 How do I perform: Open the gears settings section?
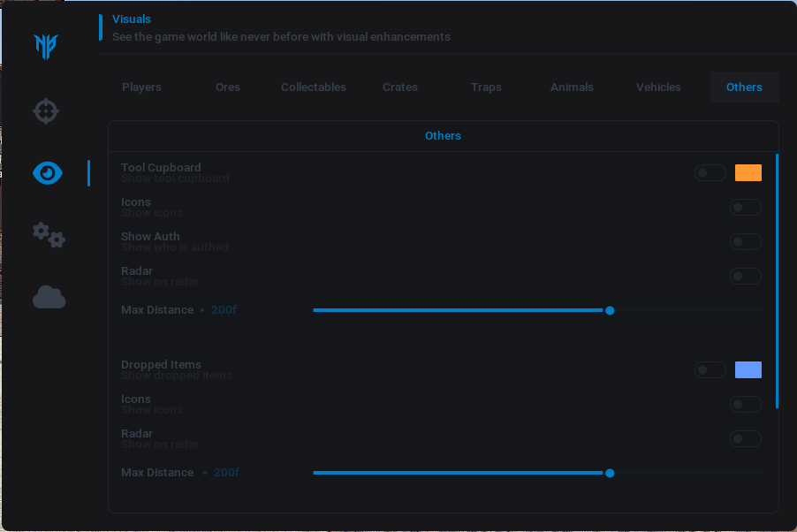(x=49, y=235)
